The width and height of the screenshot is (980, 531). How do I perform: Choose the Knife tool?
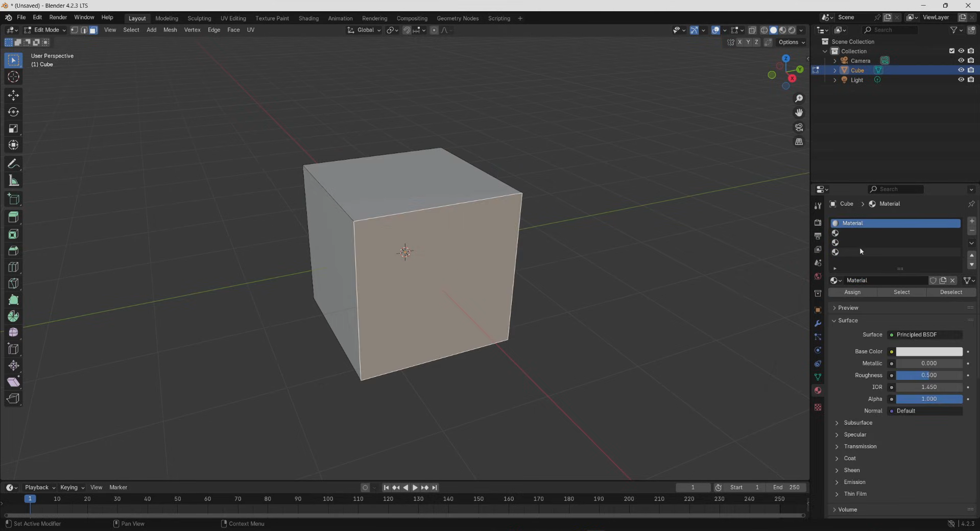tap(13, 283)
